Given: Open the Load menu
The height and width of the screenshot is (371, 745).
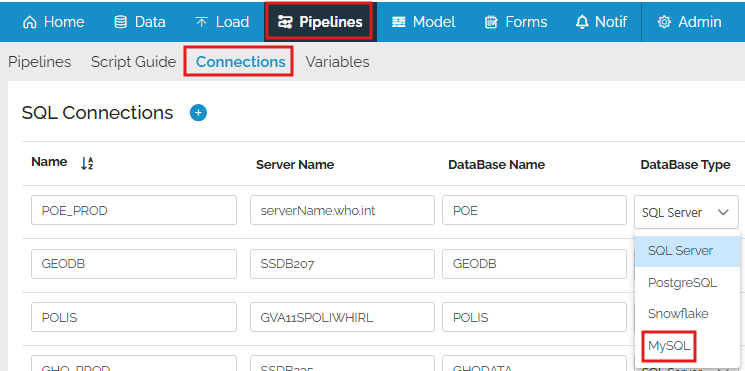Looking at the screenshot, I should tap(222, 22).
